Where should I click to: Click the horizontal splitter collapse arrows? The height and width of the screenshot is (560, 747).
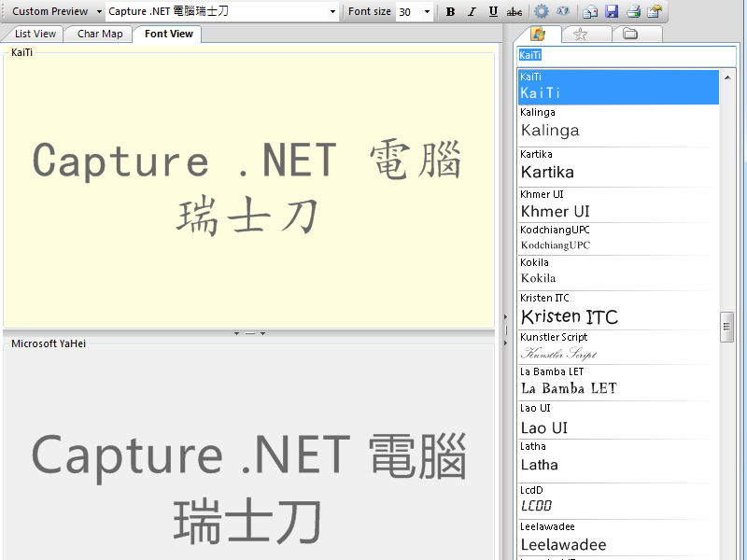pos(249,333)
